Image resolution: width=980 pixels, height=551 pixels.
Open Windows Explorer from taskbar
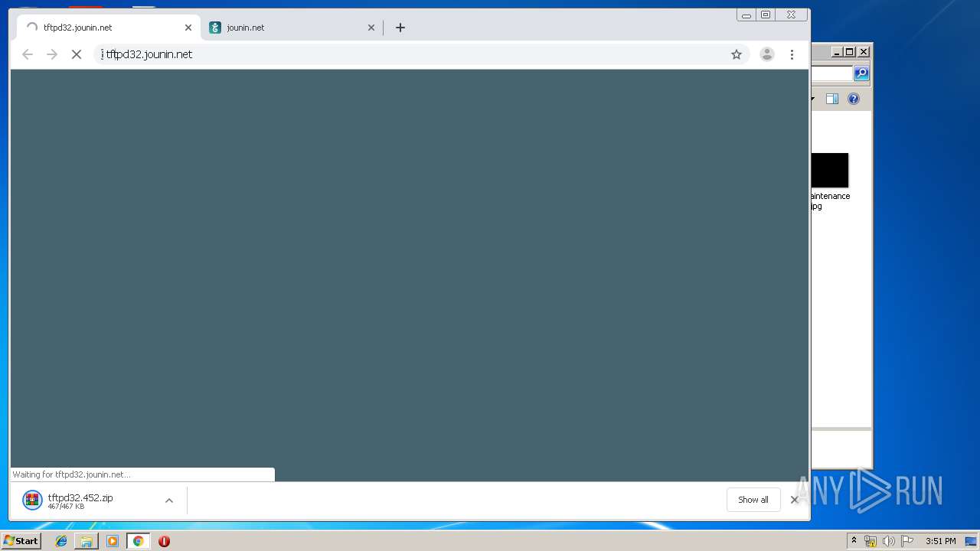tap(87, 541)
